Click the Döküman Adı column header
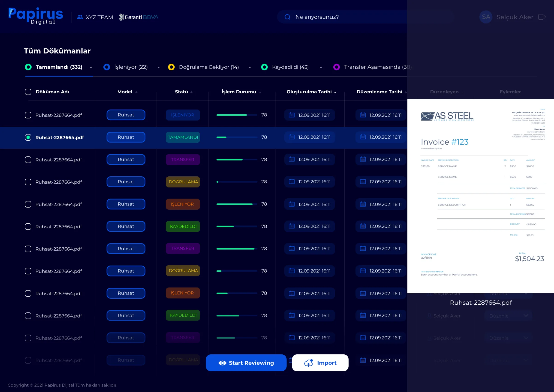This screenshot has width=554, height=392. click(52, 92)
